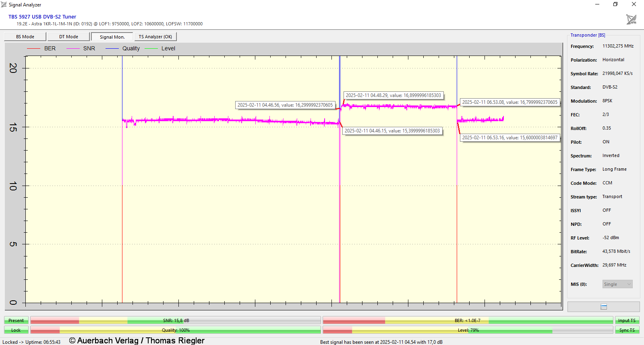The height and width of the screenshot is (345, 644).
Task: Click the Horizontal polarization value
Action: (613, 60)
